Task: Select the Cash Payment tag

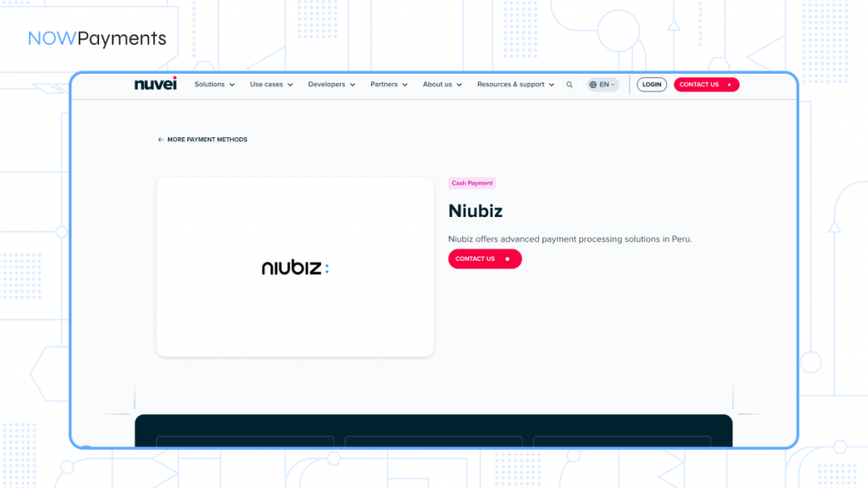Action: pyautogui.click(x=471, y=183)
